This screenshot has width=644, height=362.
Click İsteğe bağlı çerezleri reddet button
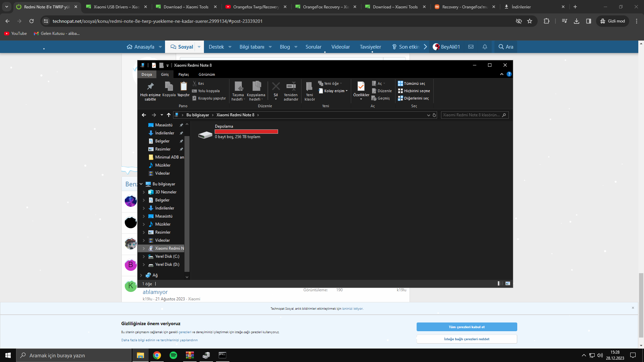coord(467,339)
